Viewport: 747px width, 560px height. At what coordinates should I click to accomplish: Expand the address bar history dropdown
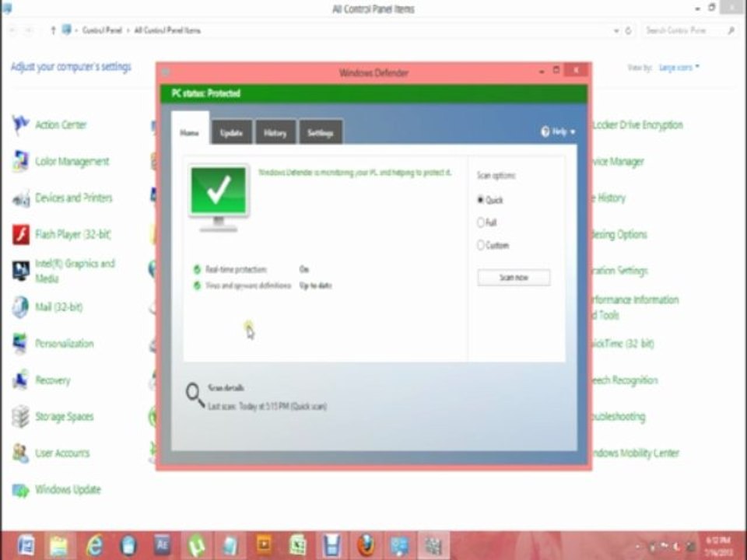click(616, 30)
